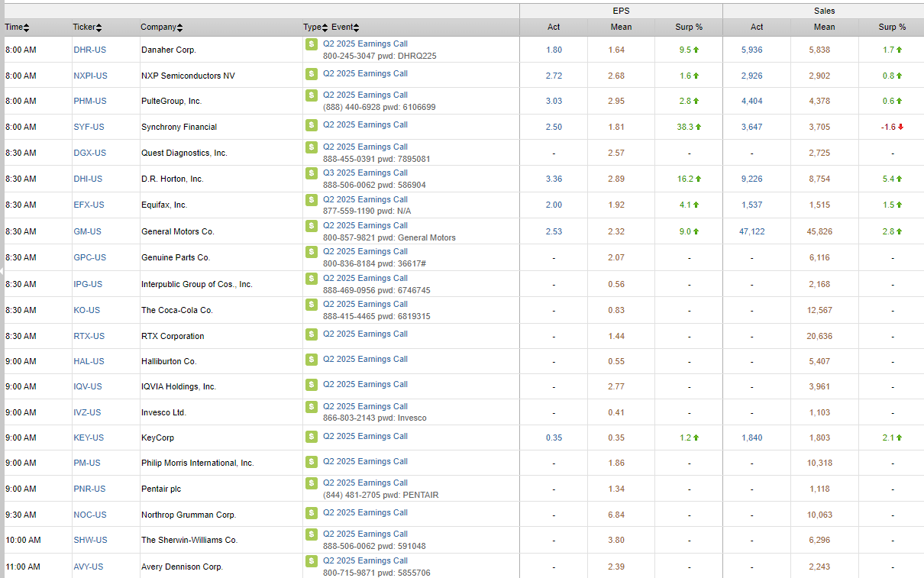The height and width of the screenshot is (578, 924).
Task: Open the PHM-US ticker link
Action: [89, 101]
